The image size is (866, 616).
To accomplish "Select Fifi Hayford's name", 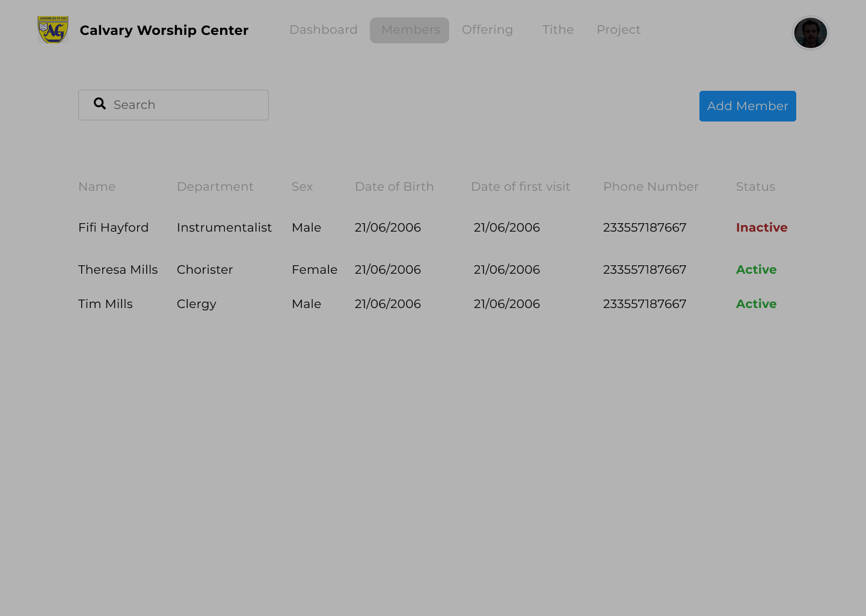I will pos(113,227).
